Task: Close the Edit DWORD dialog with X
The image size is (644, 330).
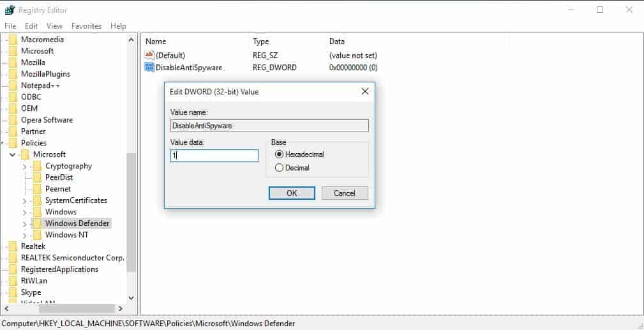Action: [x=365, y=91]
